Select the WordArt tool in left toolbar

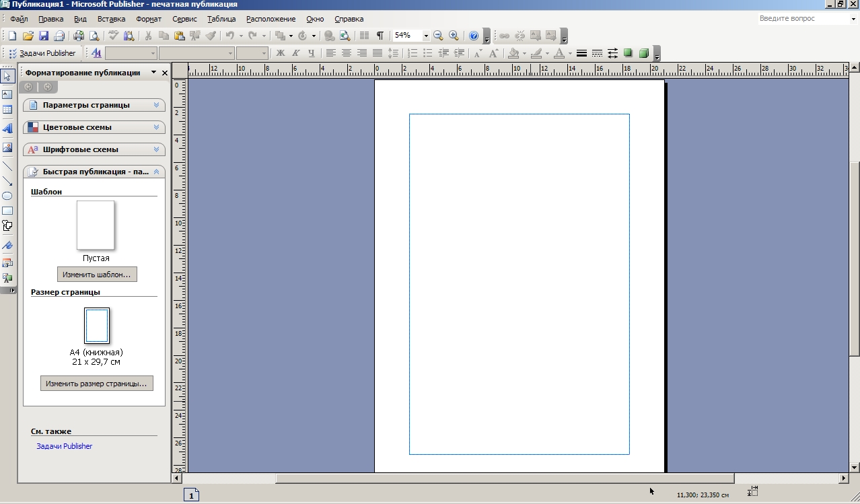[x=7, y=128]
